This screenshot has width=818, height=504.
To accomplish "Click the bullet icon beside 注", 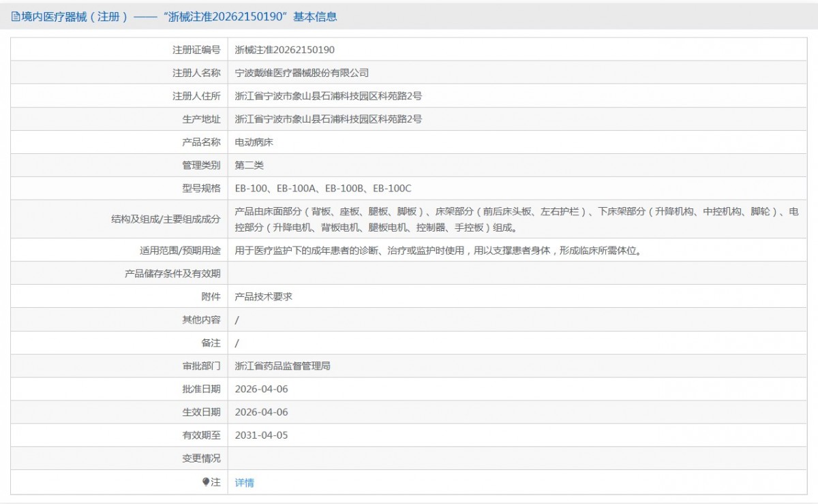I will (206, 482).
